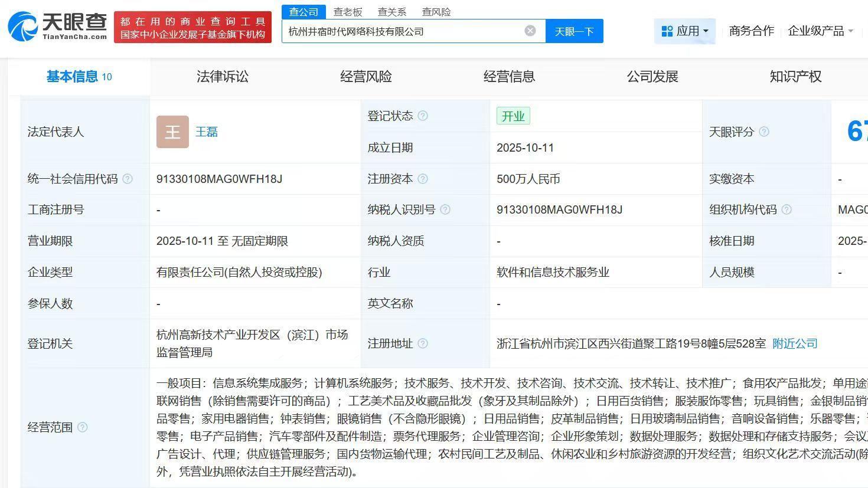Click the 应用 grid icon

click(x=667, y=31)
